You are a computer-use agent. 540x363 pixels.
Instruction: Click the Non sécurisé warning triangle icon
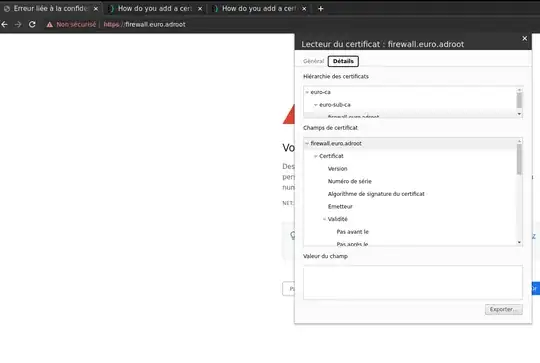tap(50, 24)
